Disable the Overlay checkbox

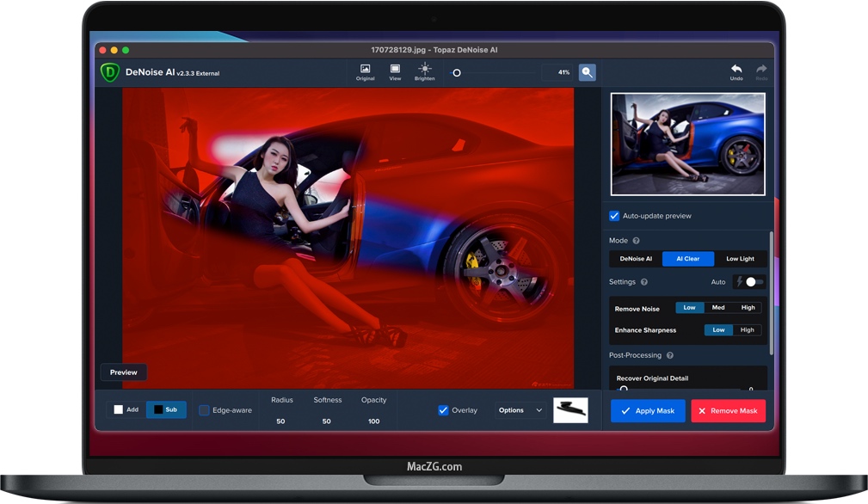(x=443, y=410)
